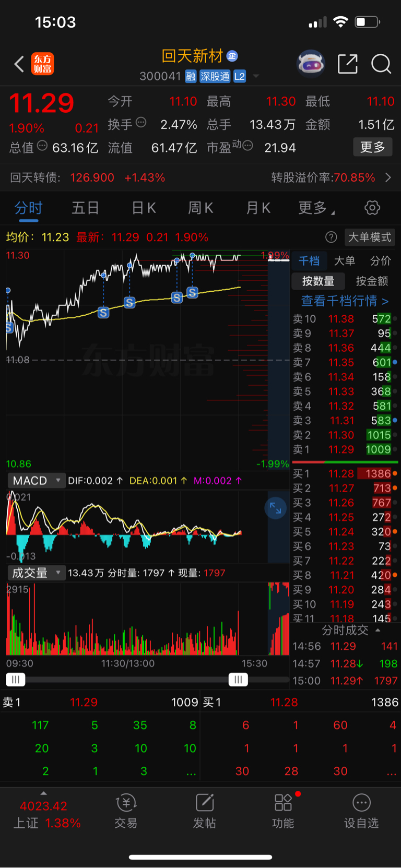The width and height of the screenshot is (401, 868).
Task: Open the search magnifier icon
Action: click(x=381, y=64)
